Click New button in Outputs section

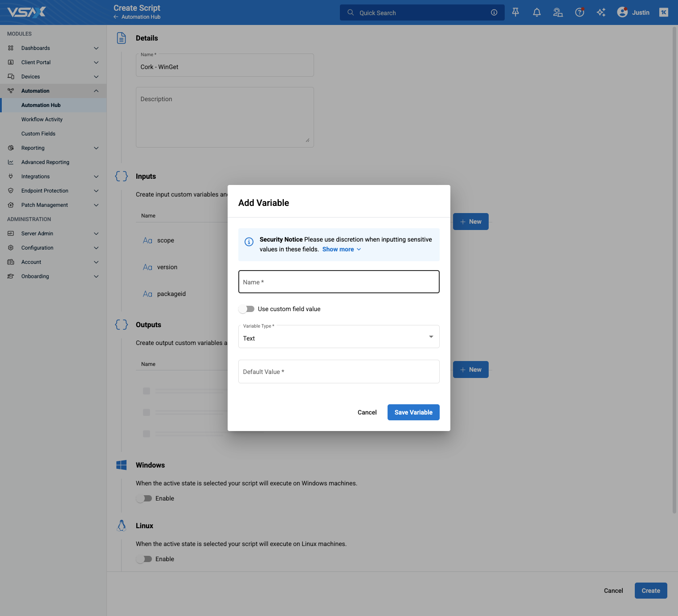click(x=471, y=370)
